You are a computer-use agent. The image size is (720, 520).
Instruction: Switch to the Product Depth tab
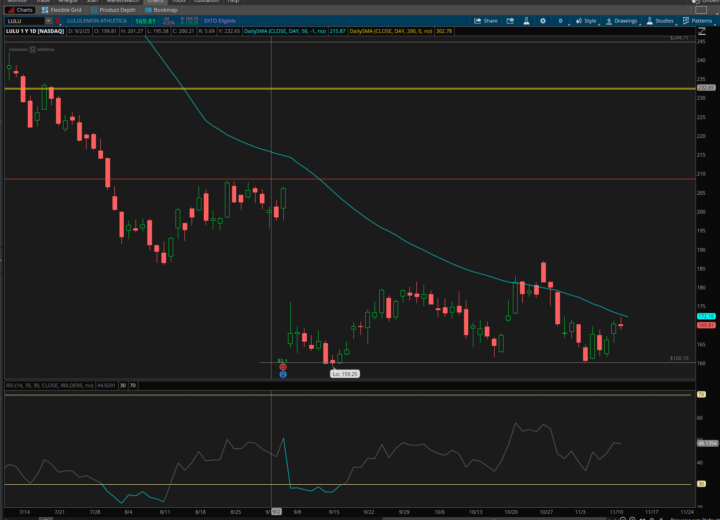[113, 10]
